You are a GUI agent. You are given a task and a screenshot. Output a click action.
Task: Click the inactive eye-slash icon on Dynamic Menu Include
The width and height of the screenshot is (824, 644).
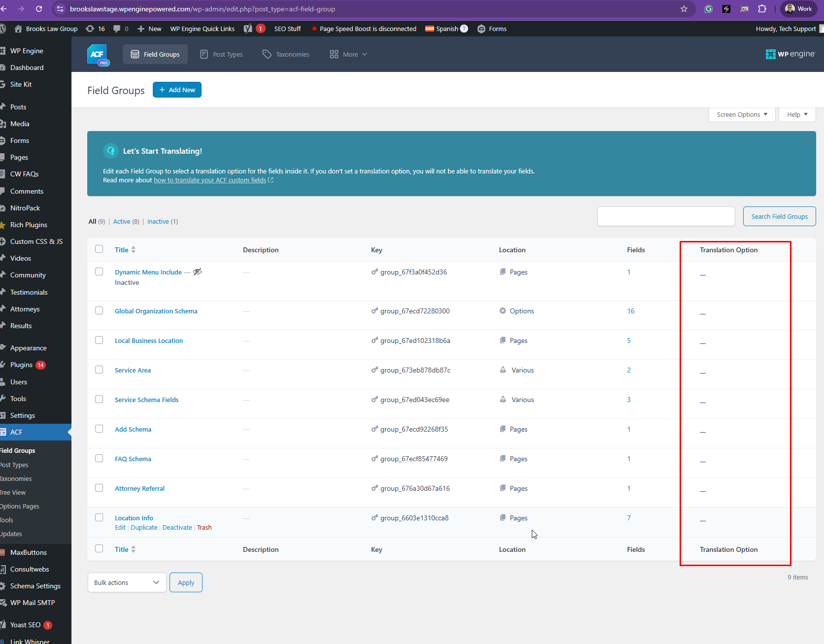tap(197, 272)
